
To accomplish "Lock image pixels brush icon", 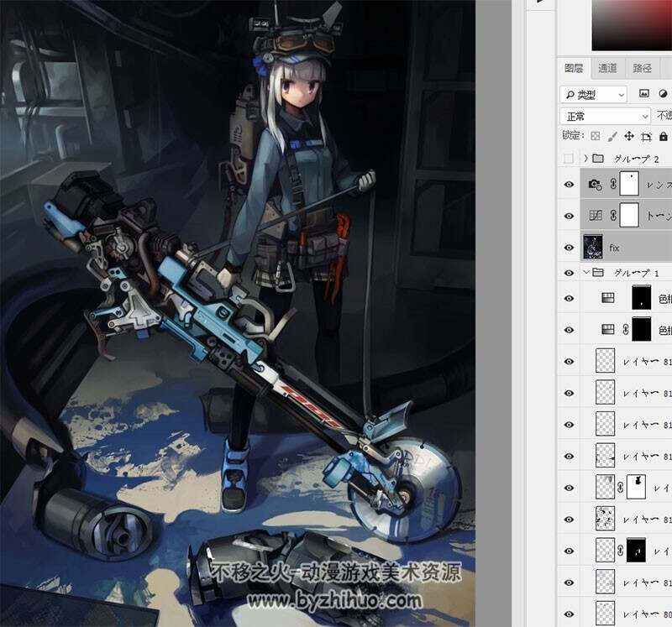I will point(612,136).
